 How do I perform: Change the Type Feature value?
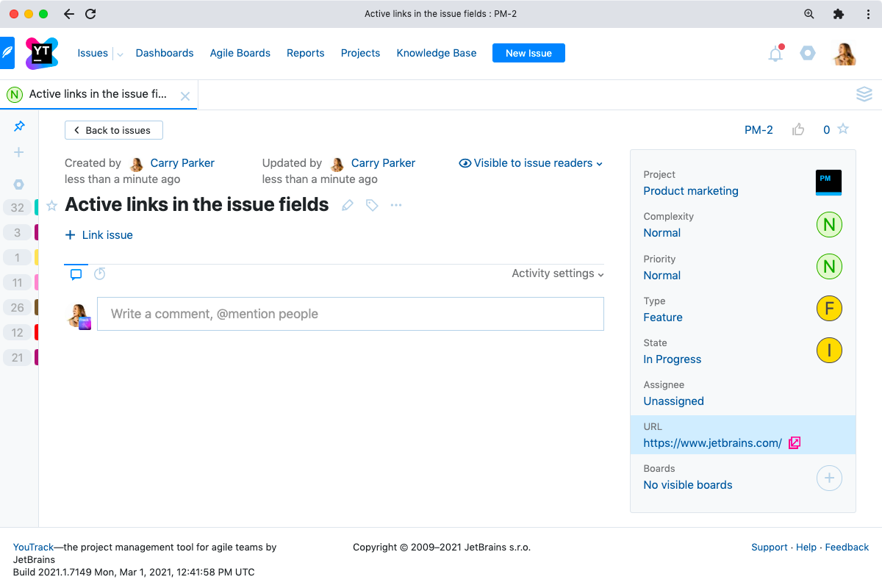pyautogui.click(x=663, y=318)
